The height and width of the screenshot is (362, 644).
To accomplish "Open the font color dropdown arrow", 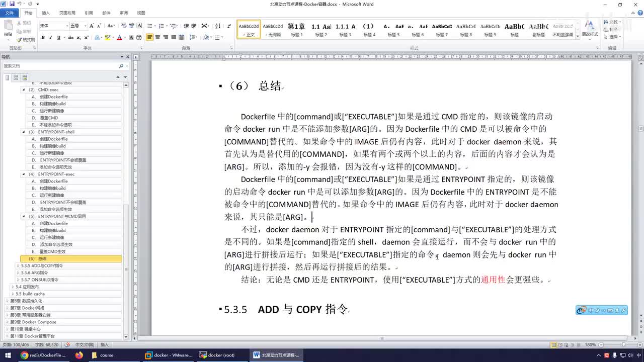I will pyautogui.click(x=125, y=37).
